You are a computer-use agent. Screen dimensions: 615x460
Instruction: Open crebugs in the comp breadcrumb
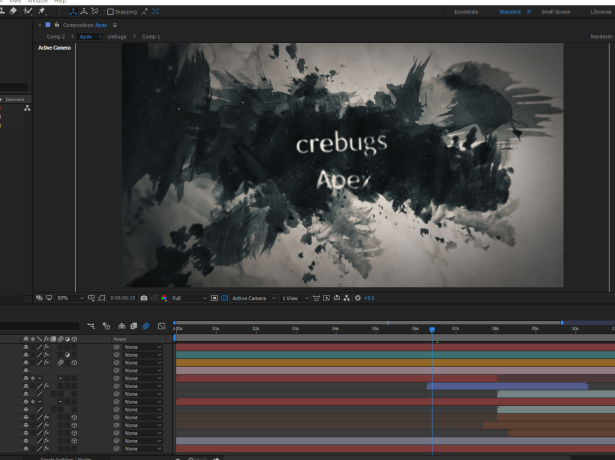coord(117,36)
